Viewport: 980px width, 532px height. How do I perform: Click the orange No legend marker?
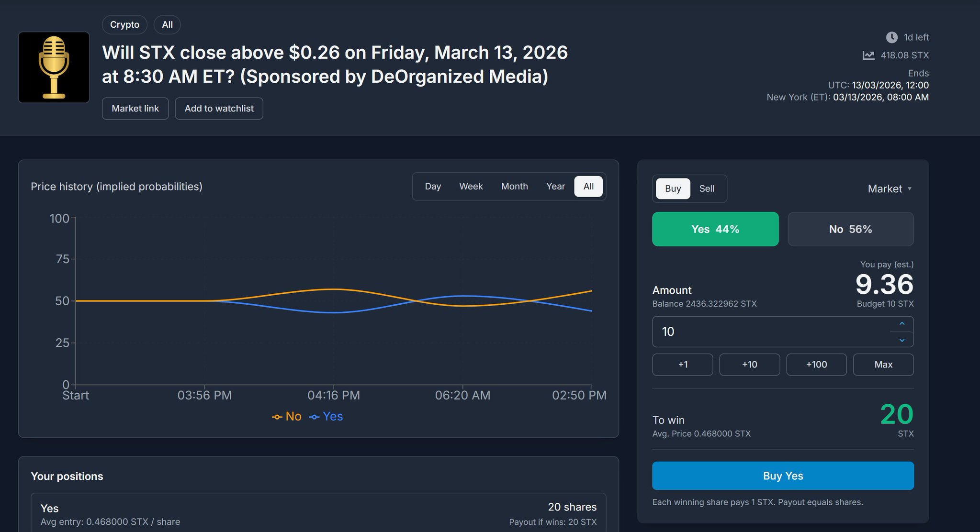pos(277,417)
